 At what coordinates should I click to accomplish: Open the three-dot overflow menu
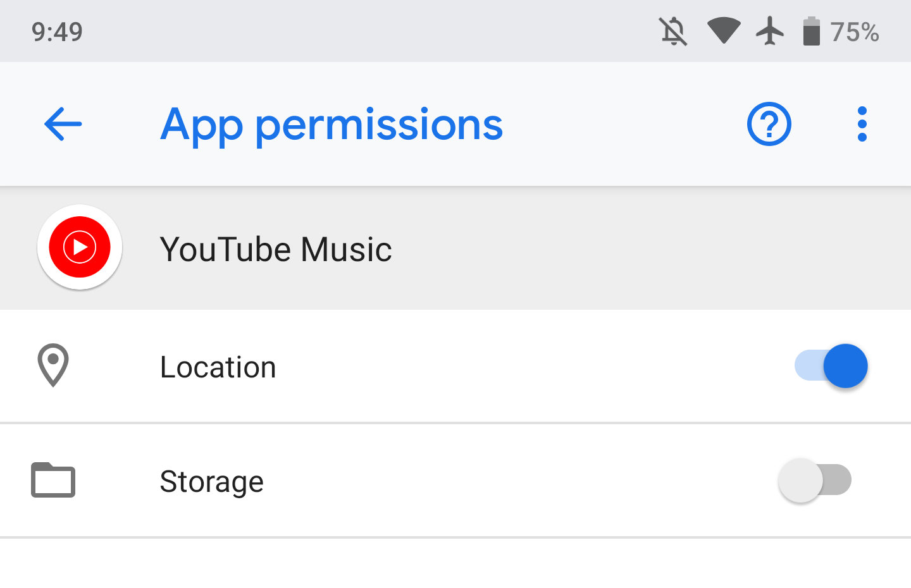pyautogui.click(x=862, y=124)
